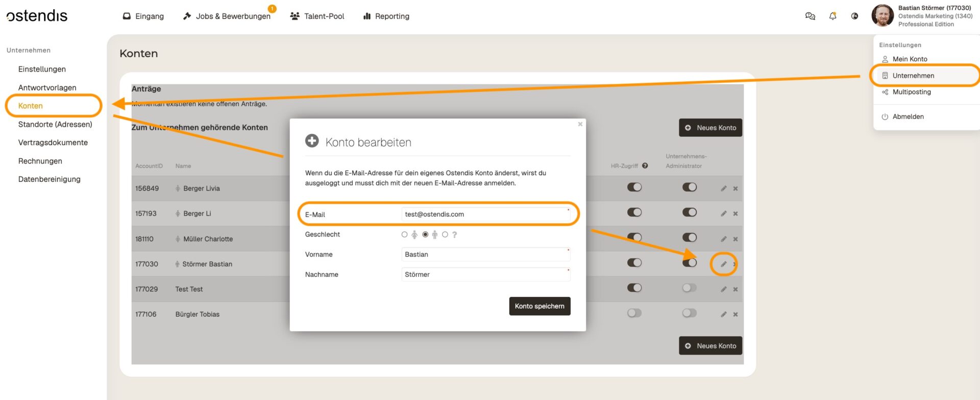980x400 pixels.
Task: Click the globe language icon
Action: [x=854, y=16]
